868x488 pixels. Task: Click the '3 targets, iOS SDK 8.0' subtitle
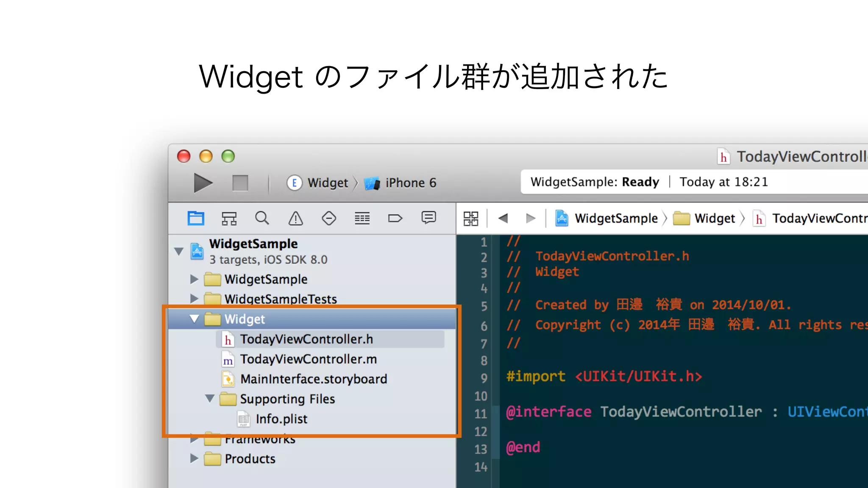(x=268, y=260)
